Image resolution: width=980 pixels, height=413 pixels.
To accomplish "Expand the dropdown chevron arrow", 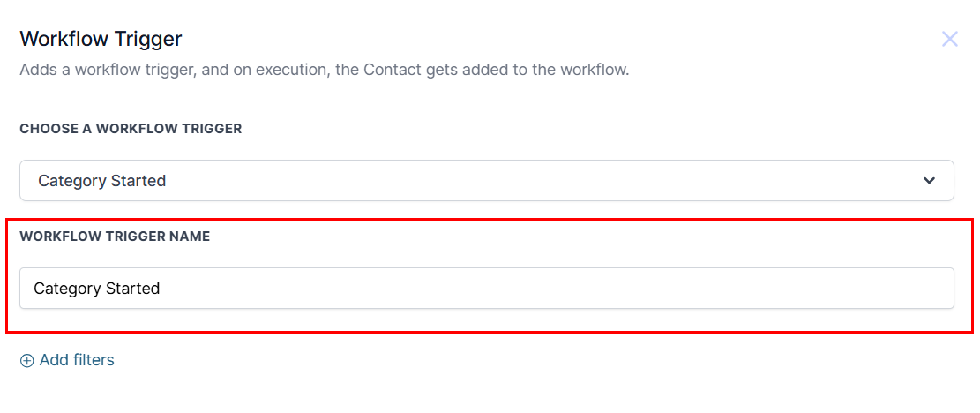I will 930,181.
